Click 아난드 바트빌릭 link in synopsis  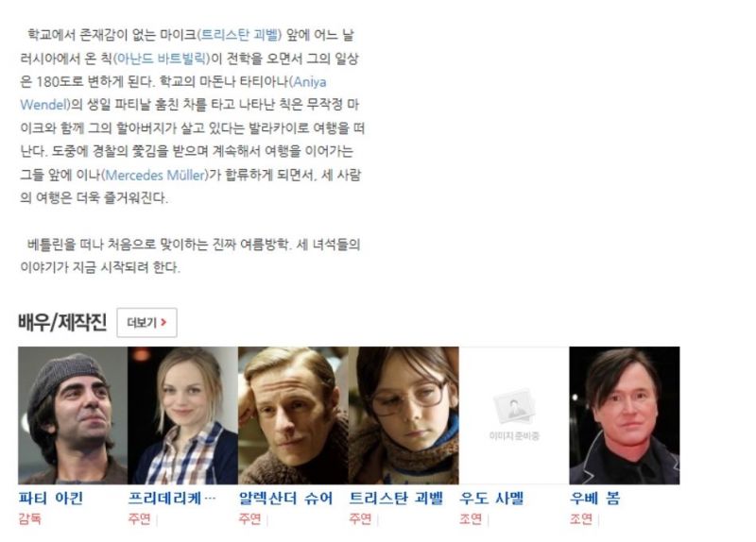[161, 59]
